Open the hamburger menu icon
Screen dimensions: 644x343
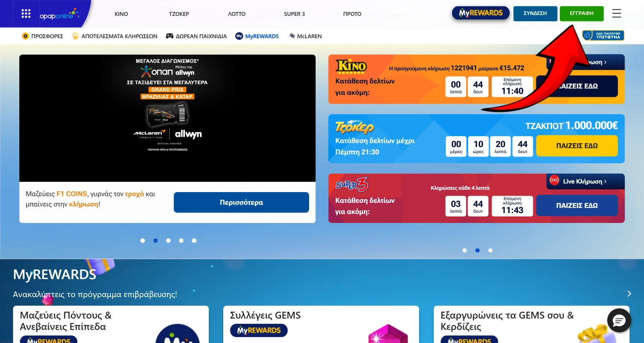pyautogui.click(x=617, y=14)
